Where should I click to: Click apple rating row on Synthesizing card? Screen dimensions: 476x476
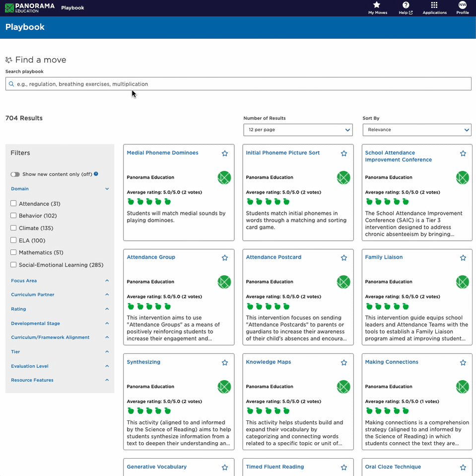149,411
